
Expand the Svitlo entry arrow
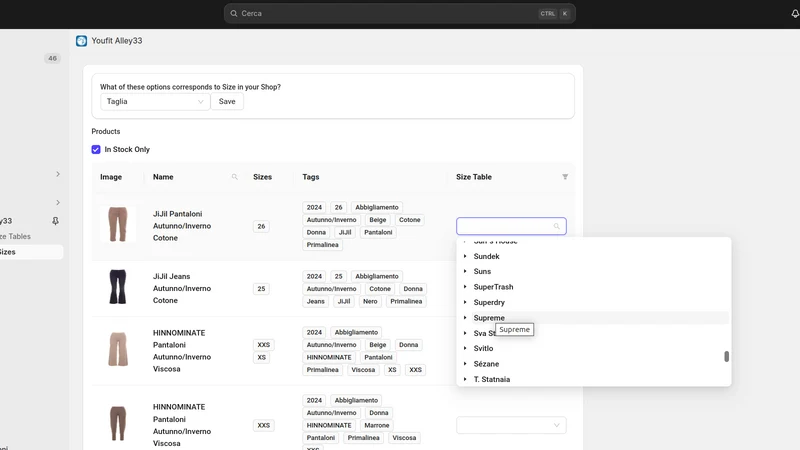tap(465, 348)
